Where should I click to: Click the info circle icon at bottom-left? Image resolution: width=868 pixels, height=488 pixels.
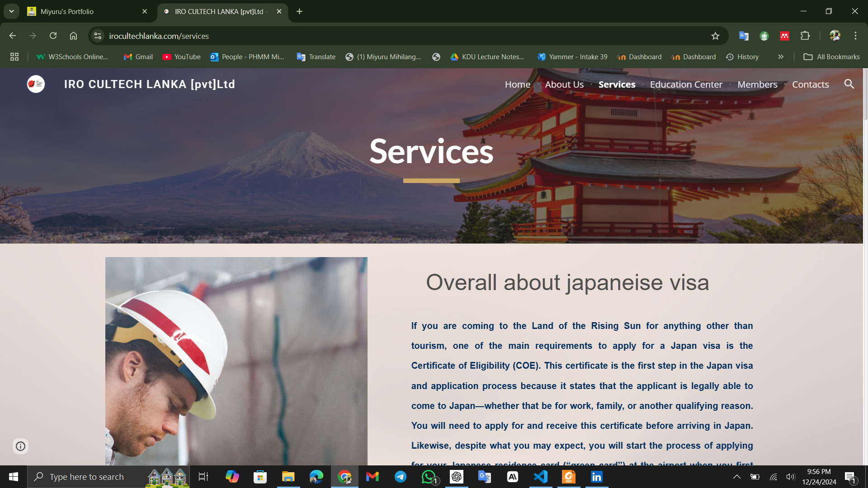[x=20, y=446]
